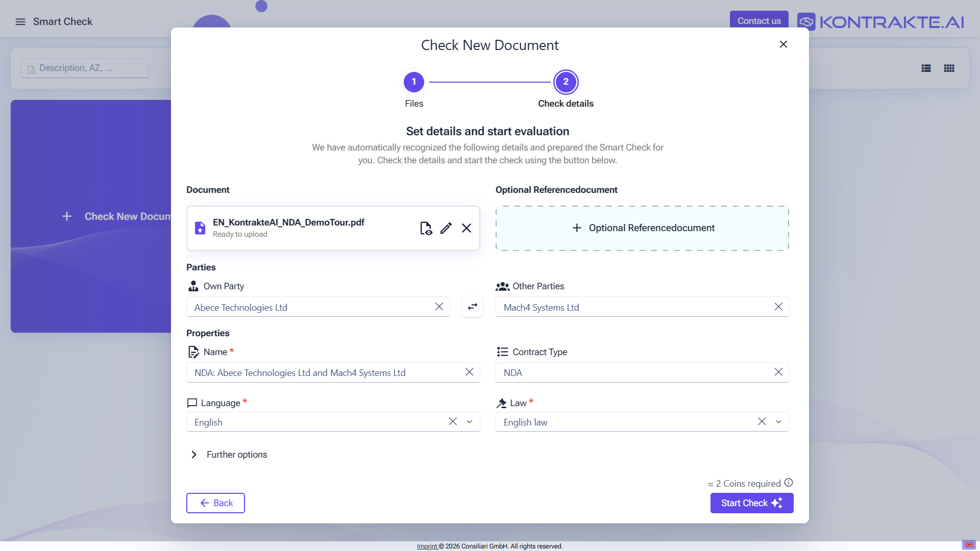980x551 pixels.
Task: Click the uploaded PDF file icon
Action: pyautogui.click(x=200, y=228)
